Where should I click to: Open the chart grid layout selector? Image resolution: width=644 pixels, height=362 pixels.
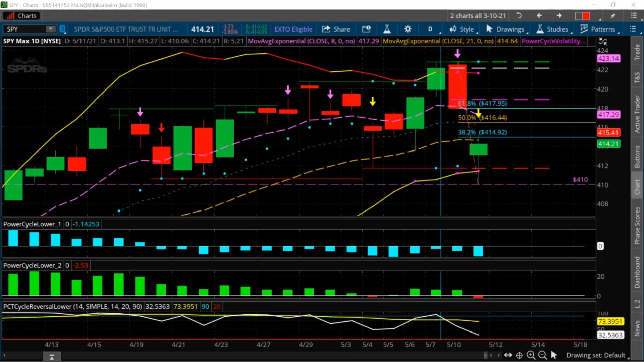coord(583,16)
